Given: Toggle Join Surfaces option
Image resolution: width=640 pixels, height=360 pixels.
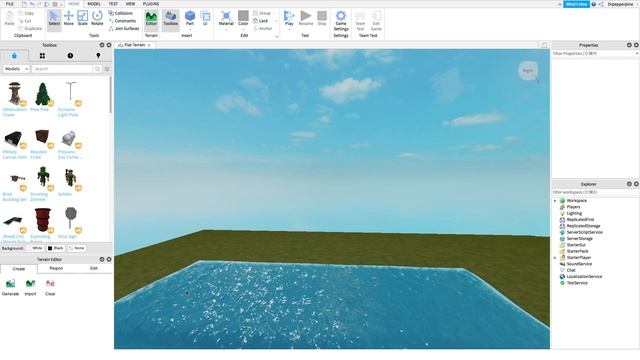Looking at the screenshot, I should tap(124, 29).
